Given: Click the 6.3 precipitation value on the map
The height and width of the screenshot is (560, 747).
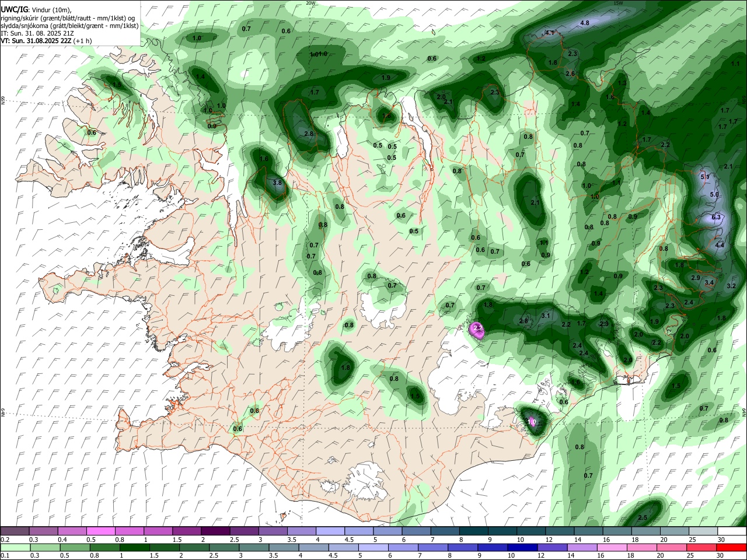Looking at the screenshot, I should [717, 217].
